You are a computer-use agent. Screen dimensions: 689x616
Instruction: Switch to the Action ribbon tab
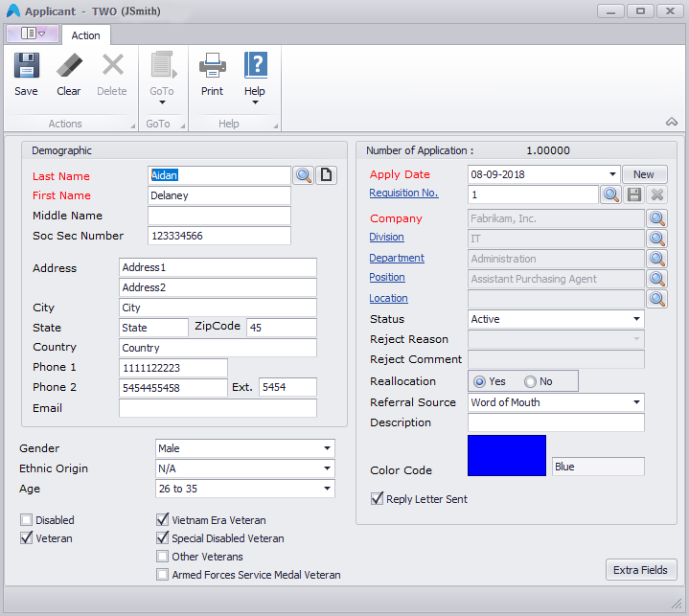pyautogui.click(x=85, y=35)
